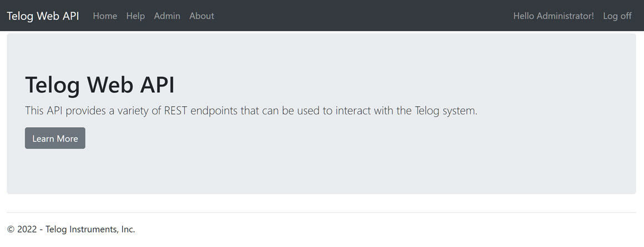Screen dimensions: 644x247
Task: Click the horizontal divider above the footer
Action: [x=321, y=213]
